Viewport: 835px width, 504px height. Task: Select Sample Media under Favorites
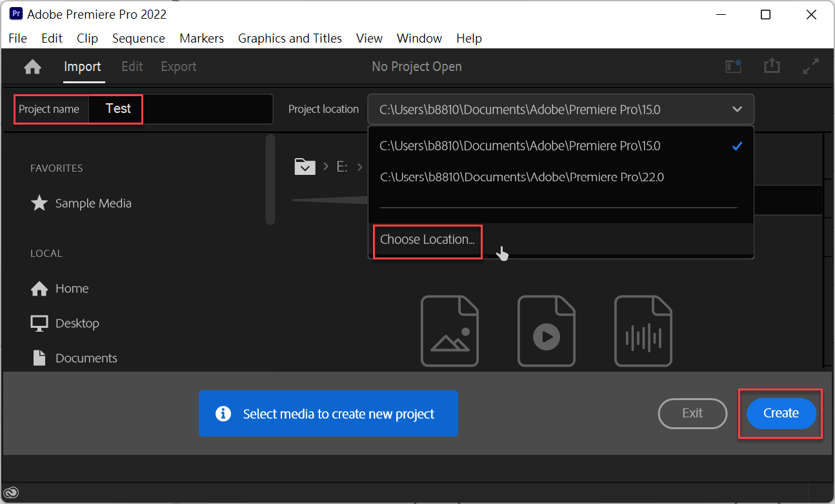coord(81,203)
